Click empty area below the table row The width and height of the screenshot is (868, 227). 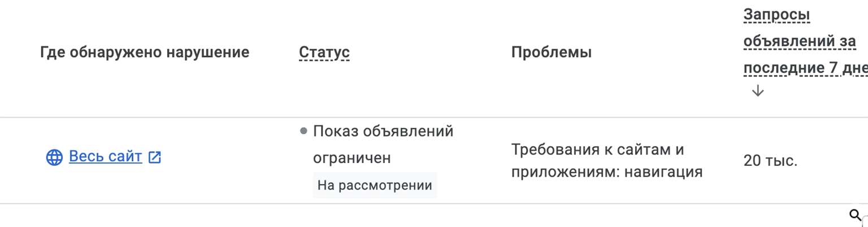(396, 216)
